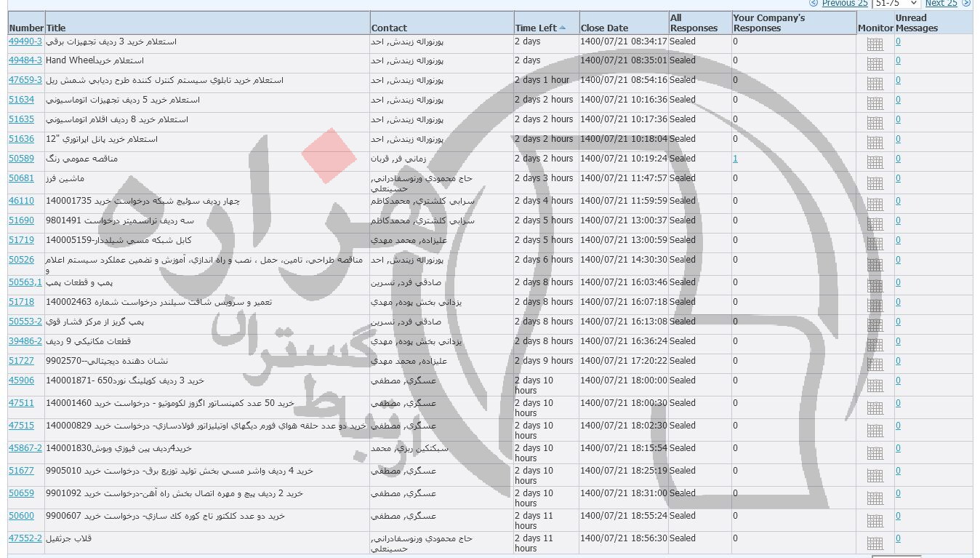Open negotiation number 50563,1
The width and height of the screenshot is (980, 558).
click(25, 282)
